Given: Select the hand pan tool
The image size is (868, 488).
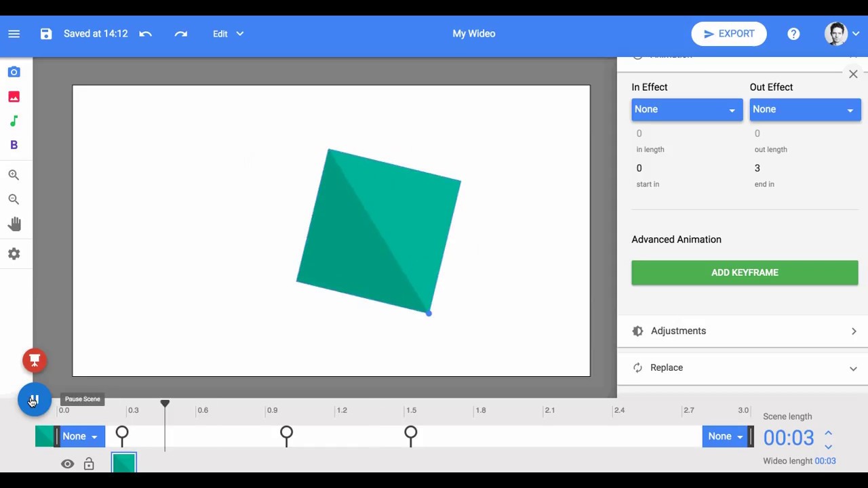Looking at the screenshot, I should pyautogui.click(x=14, y=224).
